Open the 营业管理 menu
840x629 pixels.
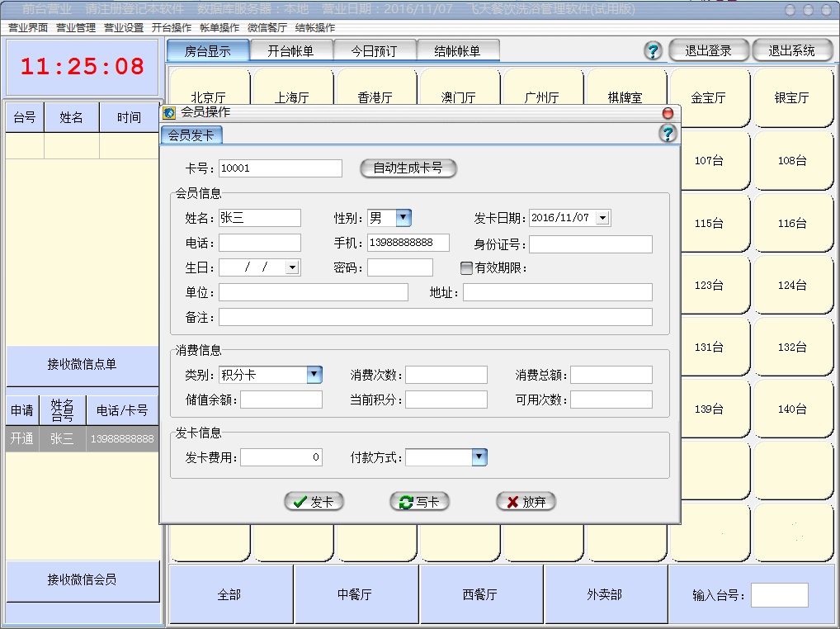pos(76,27)
